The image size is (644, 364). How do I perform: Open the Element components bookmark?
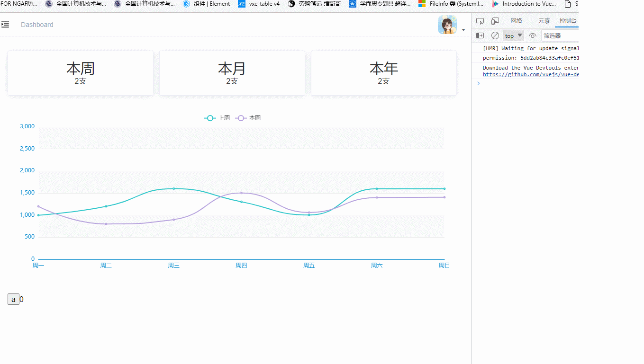[x=207, y=4]
